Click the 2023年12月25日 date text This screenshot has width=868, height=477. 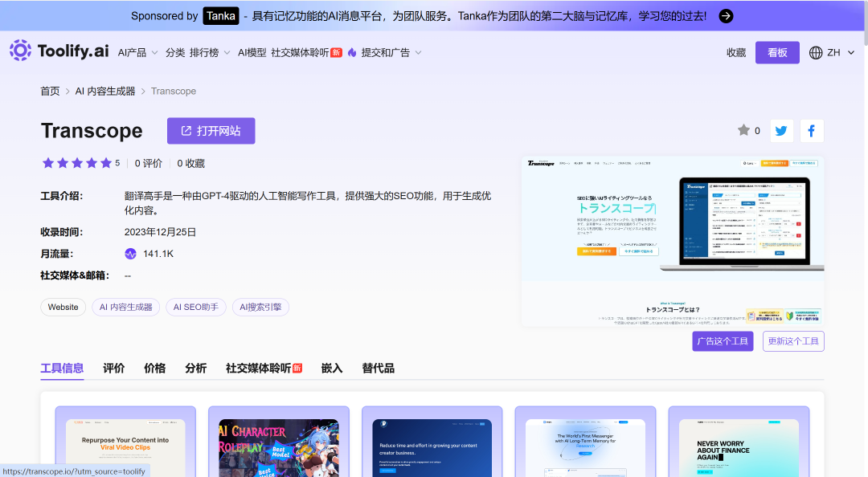pyautogui.click(x=160, y=232)
